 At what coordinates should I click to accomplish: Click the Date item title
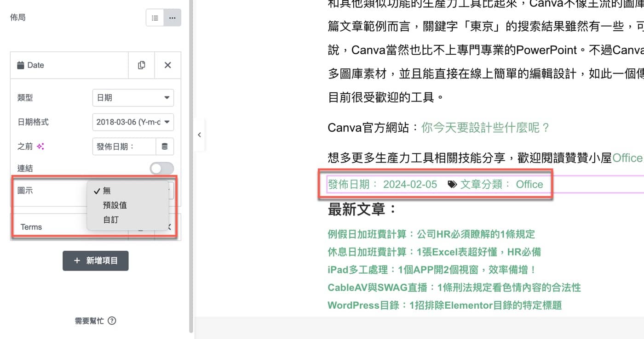coord(35,65)
